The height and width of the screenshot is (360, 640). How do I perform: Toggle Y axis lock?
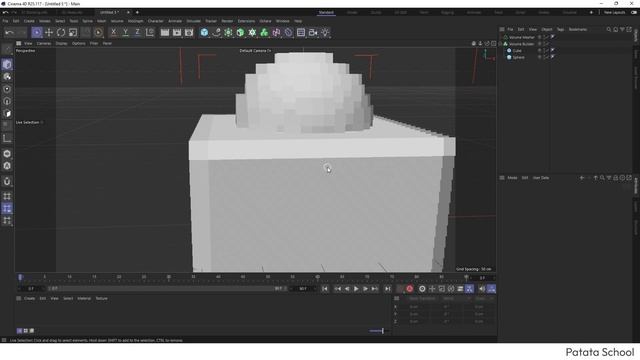(x=125, y=32)
